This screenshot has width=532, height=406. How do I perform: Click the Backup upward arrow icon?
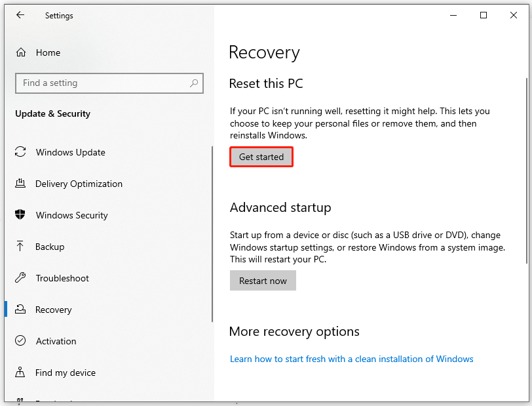click(20, 246)
